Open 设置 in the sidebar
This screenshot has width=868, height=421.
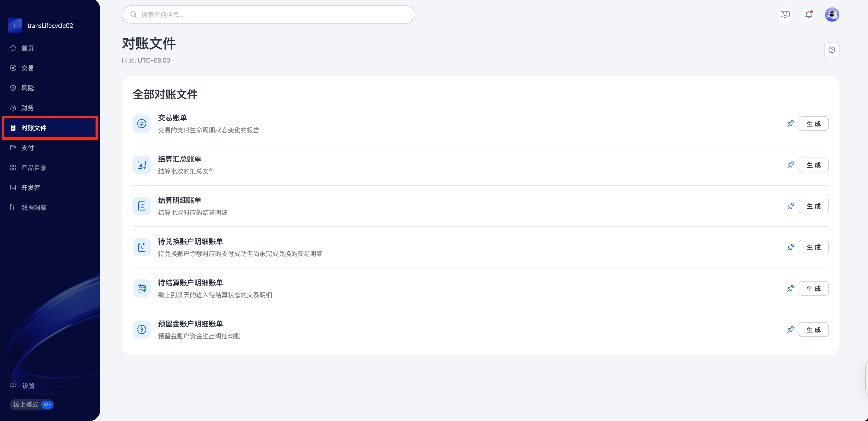point(28,386)
